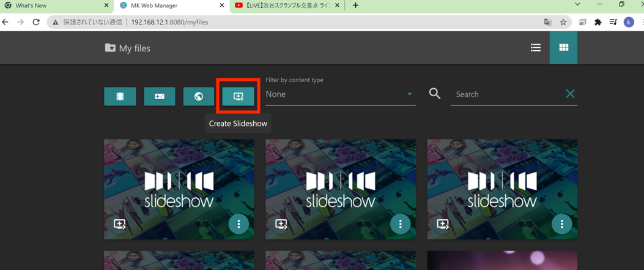
Task: Click the globe web content button
Action: tap(199, 96)
